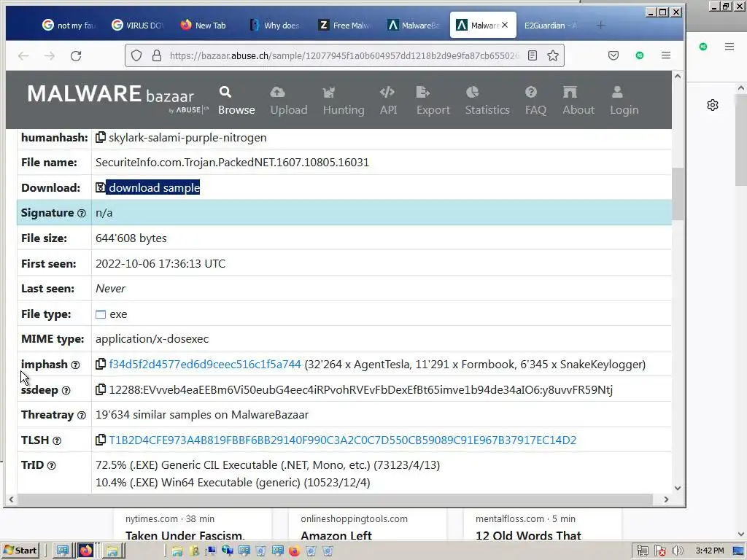The height and width of the screenshot is (560, 747).
Task: Click the help icon next to Threatray
Action: click(x=82, y=415)
